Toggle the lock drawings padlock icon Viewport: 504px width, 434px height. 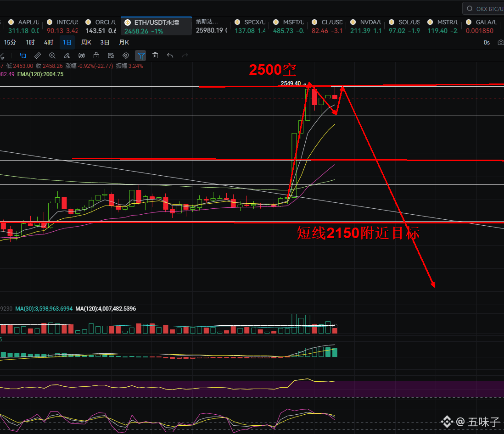96,56
